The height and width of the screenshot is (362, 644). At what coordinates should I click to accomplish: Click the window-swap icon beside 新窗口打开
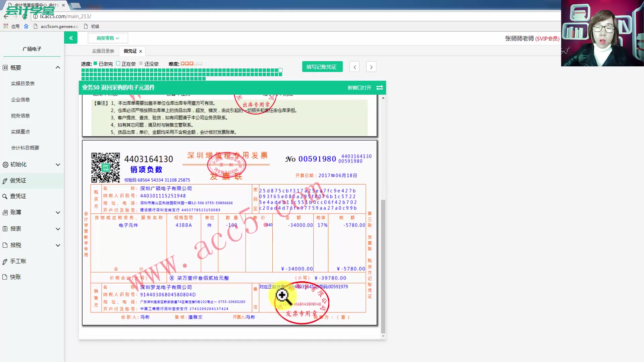[379, 87]
